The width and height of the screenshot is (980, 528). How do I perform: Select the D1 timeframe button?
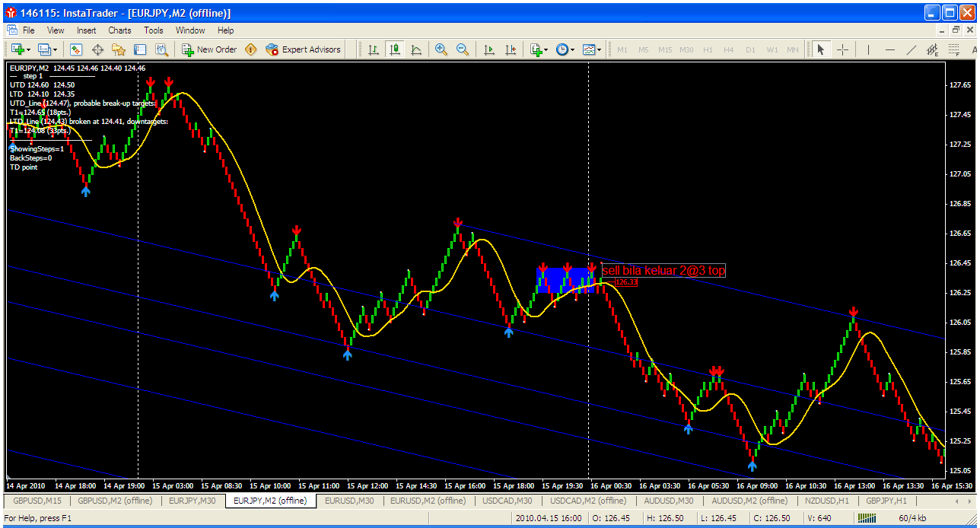pyautogui.click(x=750, y=49)
